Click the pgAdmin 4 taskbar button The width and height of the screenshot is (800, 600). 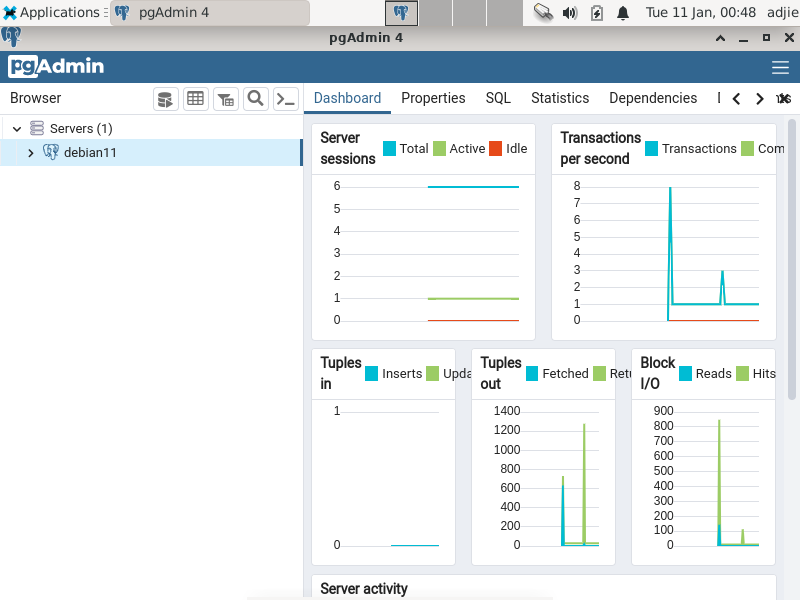[x=210, y=13]
